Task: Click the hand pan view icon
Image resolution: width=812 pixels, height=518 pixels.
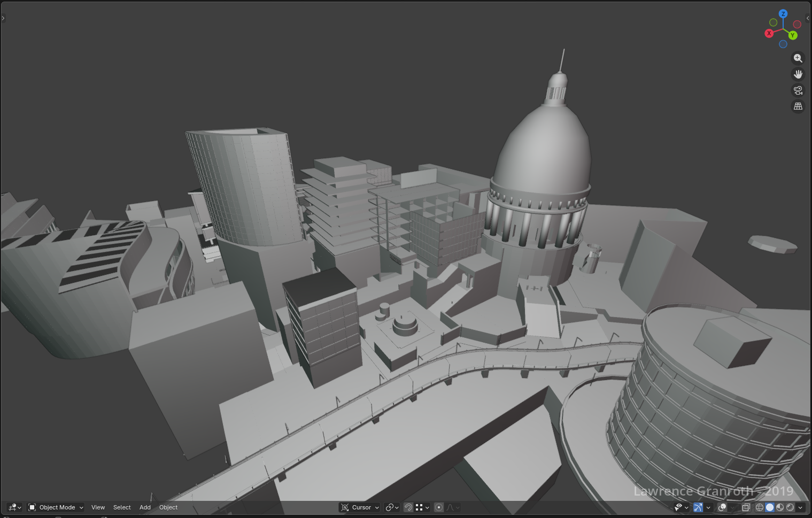Action: 798,74
